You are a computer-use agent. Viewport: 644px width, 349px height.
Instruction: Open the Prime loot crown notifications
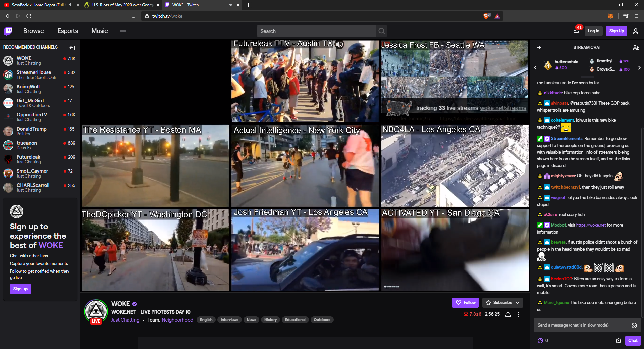(576, 31)
